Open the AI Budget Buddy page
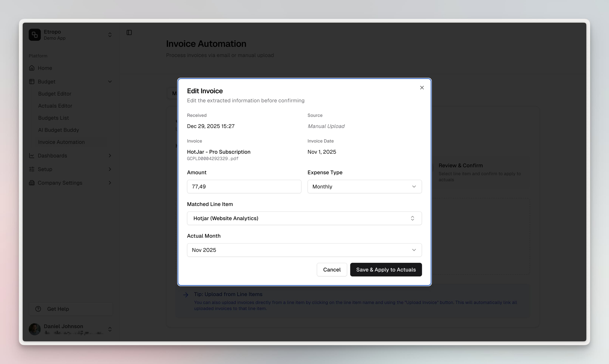 pyautogui.click(x=58, y=130)
